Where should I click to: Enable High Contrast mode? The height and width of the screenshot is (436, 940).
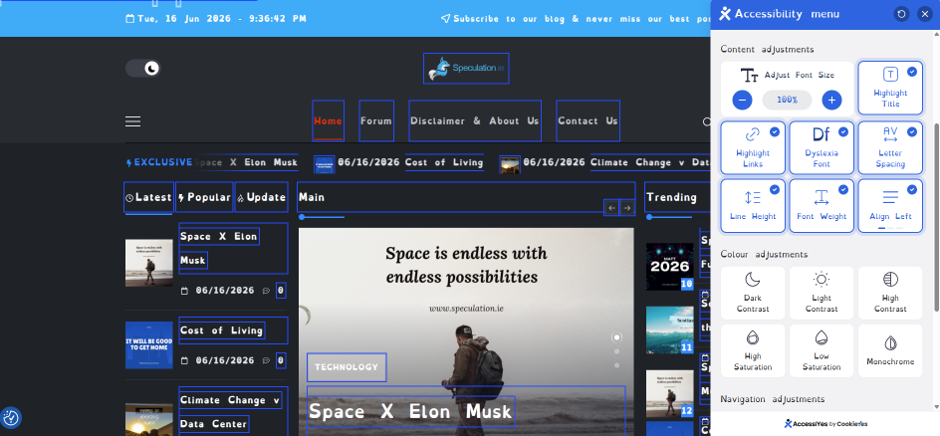[890, 293]
